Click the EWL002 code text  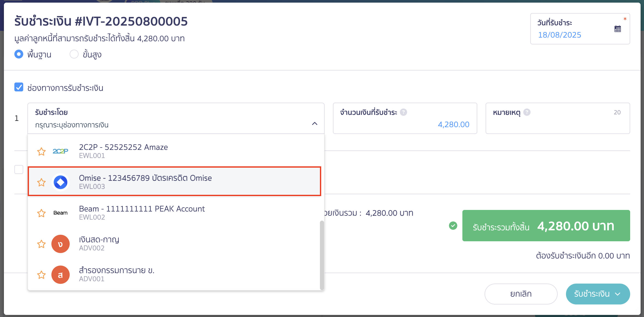pos(92,217)
